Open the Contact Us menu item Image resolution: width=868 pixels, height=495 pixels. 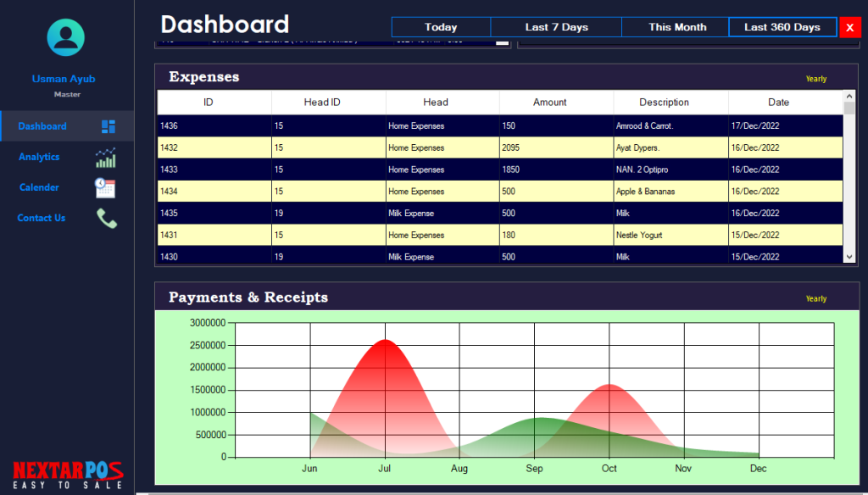[67, 218]
